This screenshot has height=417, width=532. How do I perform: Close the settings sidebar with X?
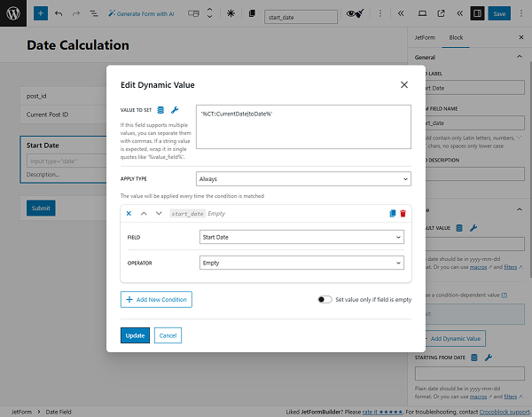point(521,37)
